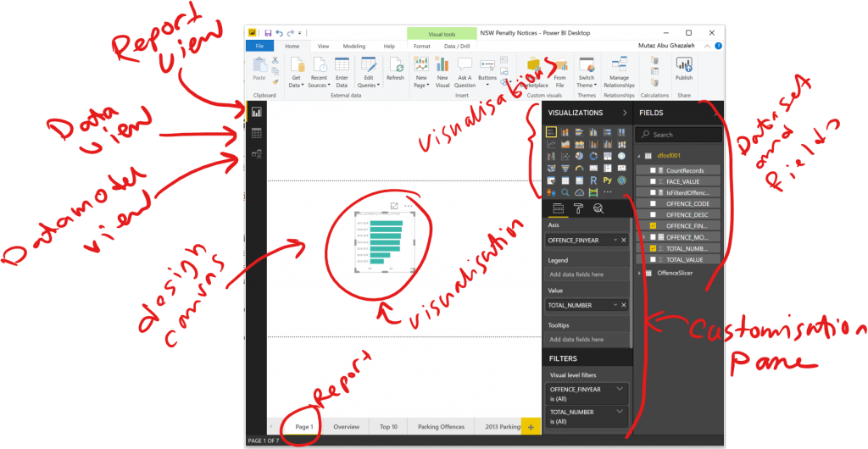Image resolution: width=868 pixels, height=449 pixels.
Task: Switch to the Modeling ribbon tab
Action: (353, 47)
